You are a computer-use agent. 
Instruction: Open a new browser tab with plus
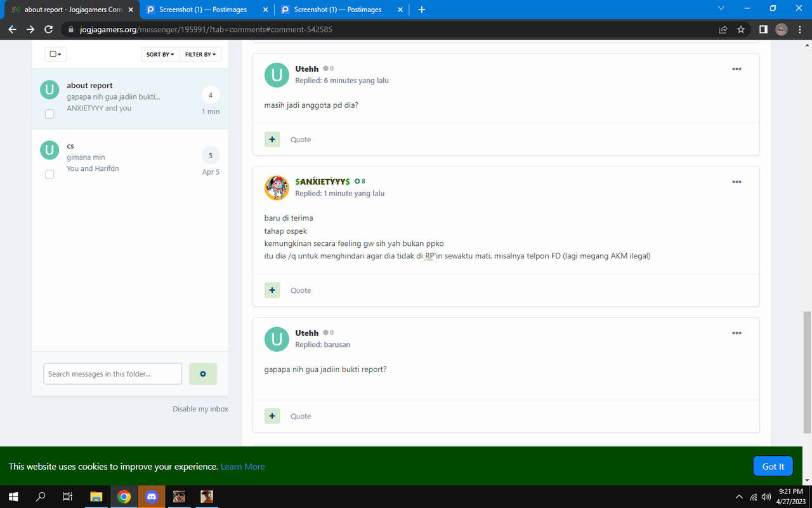pos(422,10)
